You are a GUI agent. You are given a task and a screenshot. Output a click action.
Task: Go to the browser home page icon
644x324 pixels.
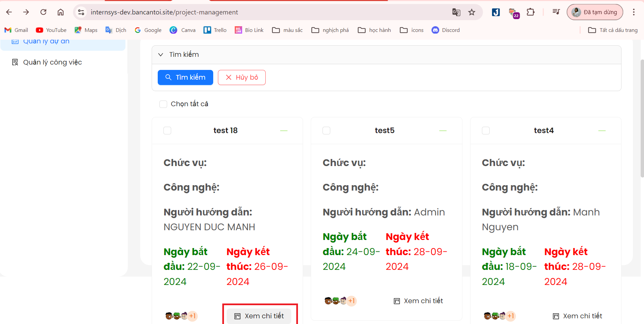coord(61,12)
